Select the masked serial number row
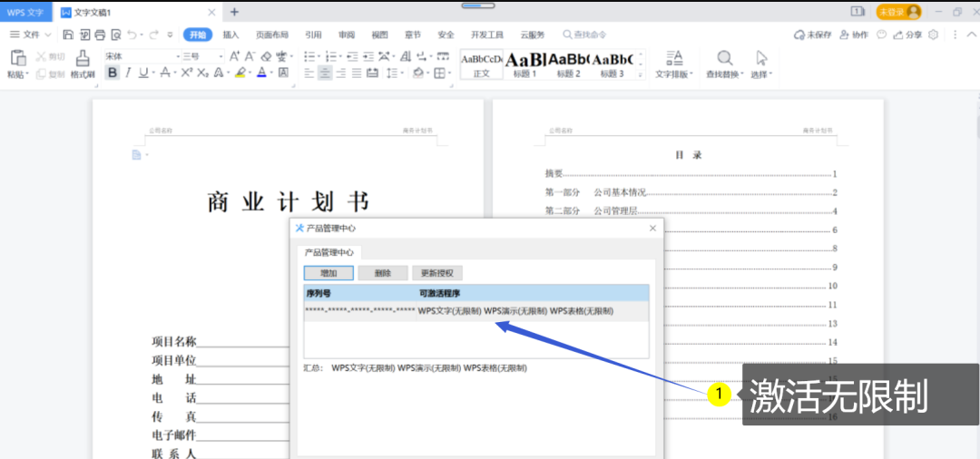The height and width of the screenshot is (459, 980). 476,311
